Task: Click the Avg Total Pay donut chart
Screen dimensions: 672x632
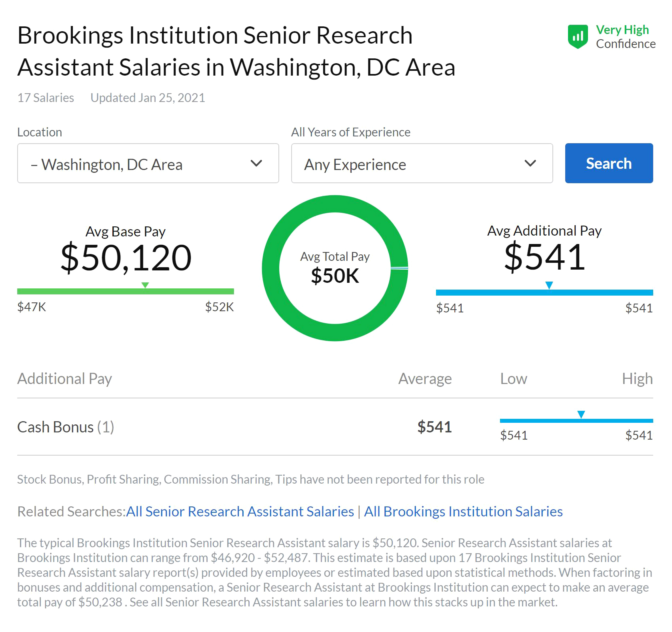Action: point(335,268)
